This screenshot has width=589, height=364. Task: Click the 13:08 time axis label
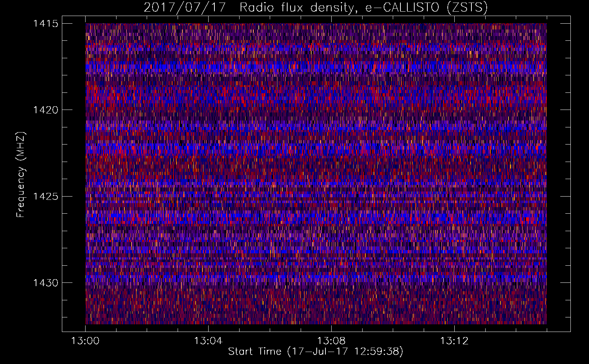point(331,341)
